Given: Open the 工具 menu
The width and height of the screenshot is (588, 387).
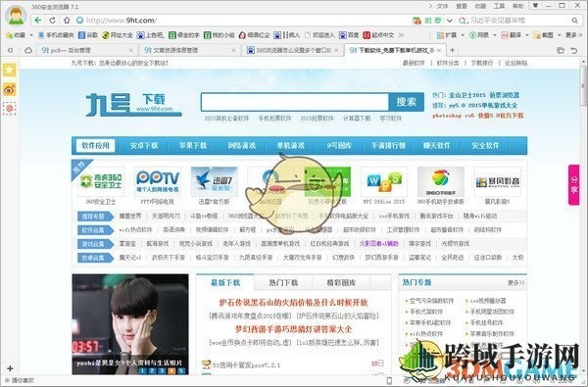Looking at the screenshot, I should (499, 6).
